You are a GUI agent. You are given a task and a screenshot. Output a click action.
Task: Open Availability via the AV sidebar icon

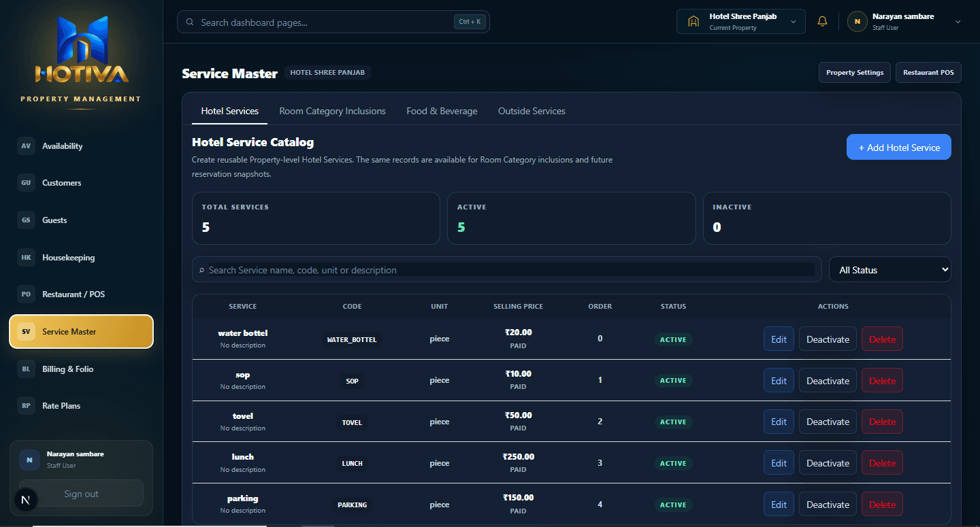coord(26,146)
